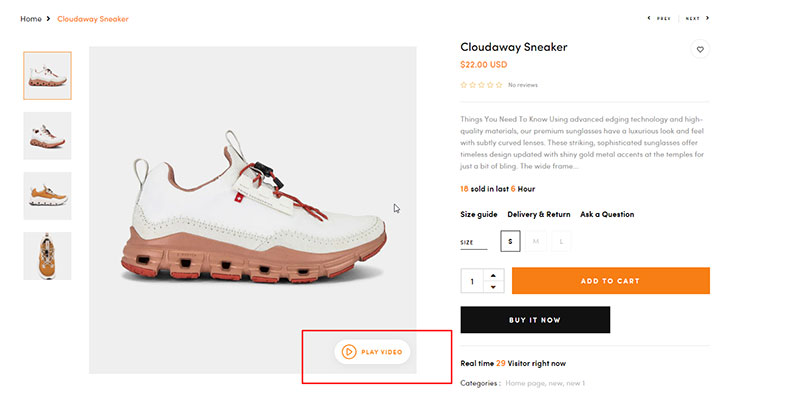This screenshot has height=409, width=800.
Task: Increase quantity with the up arrow
Action: (x=493, y=275)
